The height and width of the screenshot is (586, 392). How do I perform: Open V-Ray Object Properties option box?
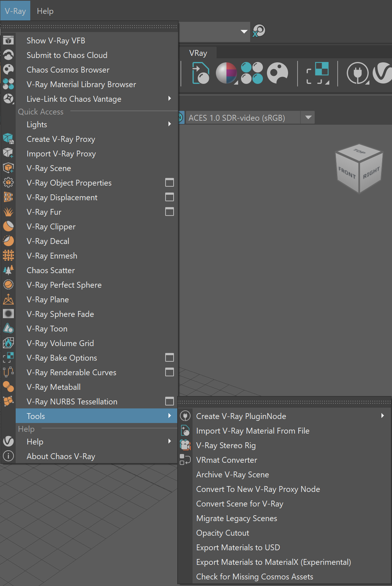click(x=170, y=182)
